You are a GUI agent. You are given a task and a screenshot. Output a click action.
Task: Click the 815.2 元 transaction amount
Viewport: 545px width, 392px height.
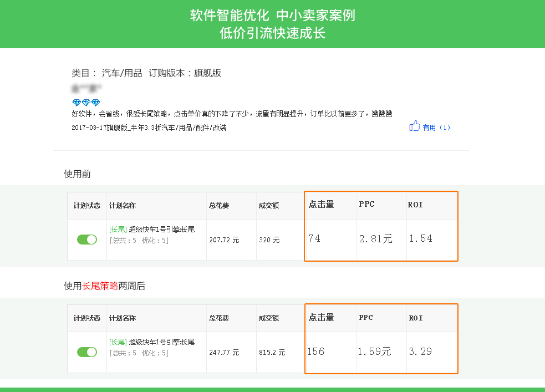(272, 353)
